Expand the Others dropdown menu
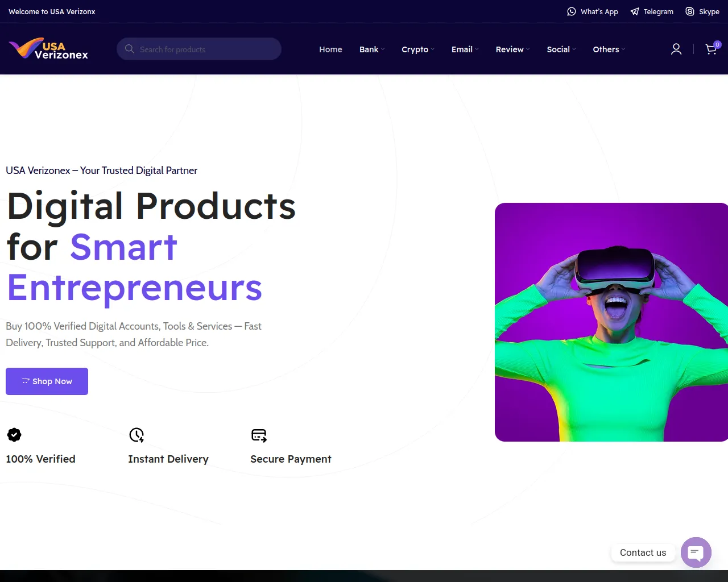728x582 pixels. tap(609, 49)
